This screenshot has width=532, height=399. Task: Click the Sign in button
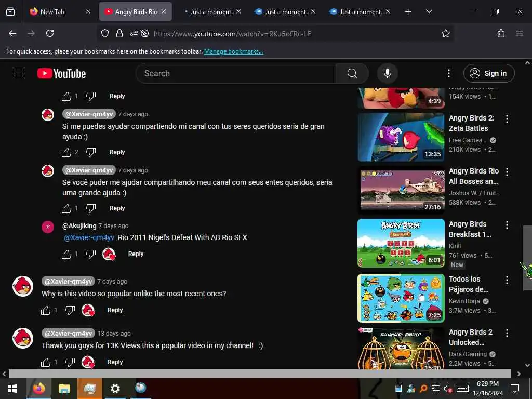coord(488,73)
